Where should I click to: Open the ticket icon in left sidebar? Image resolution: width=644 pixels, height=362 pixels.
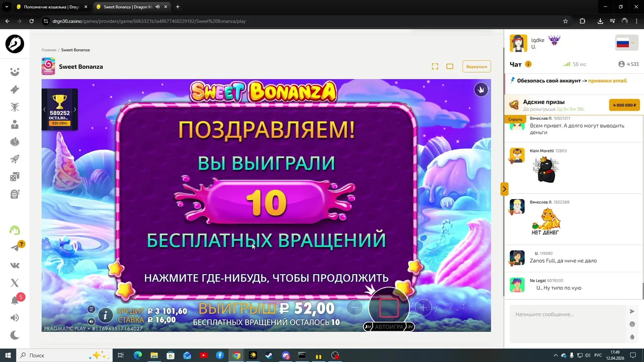(x=15, y=89)
